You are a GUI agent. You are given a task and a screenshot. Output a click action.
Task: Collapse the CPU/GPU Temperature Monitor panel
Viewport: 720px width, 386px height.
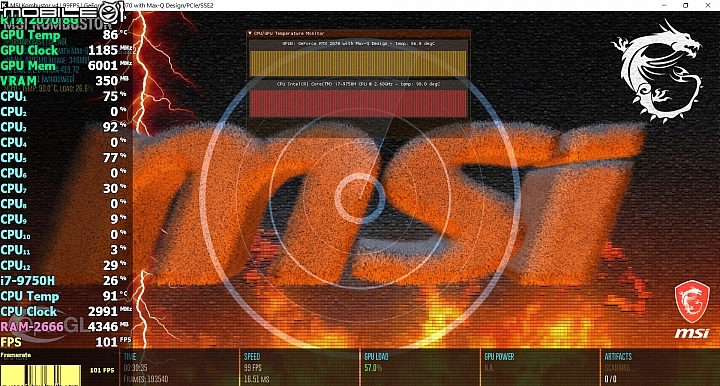250,34
